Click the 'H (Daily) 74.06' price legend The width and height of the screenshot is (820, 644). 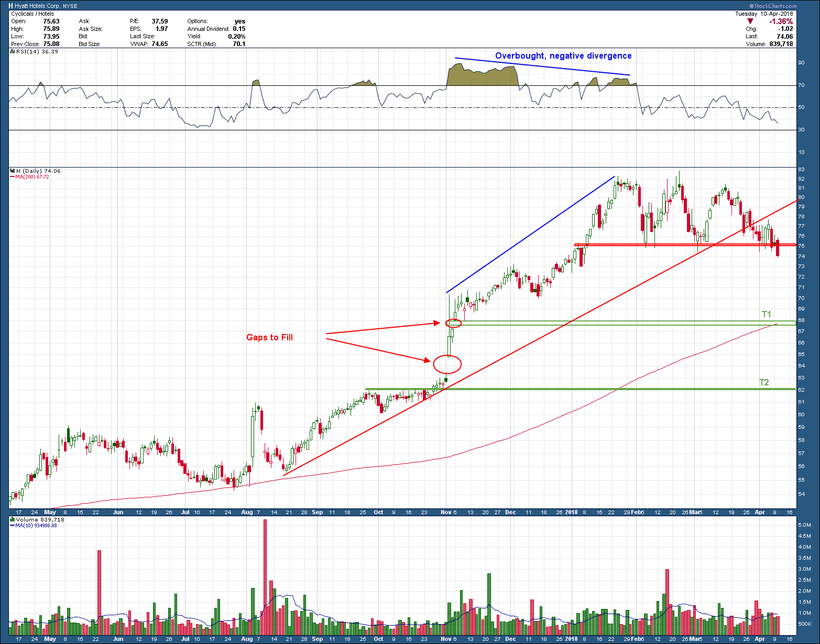[36, 171]
